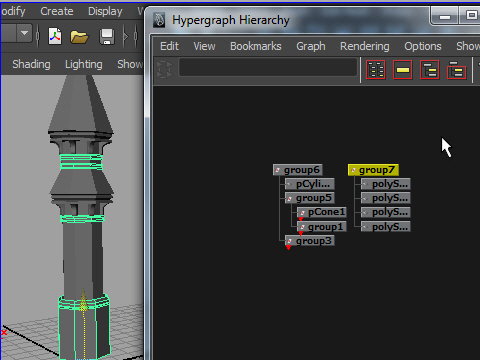
Task: Click the yellow bar node display icon
Action: coord(403,70)
